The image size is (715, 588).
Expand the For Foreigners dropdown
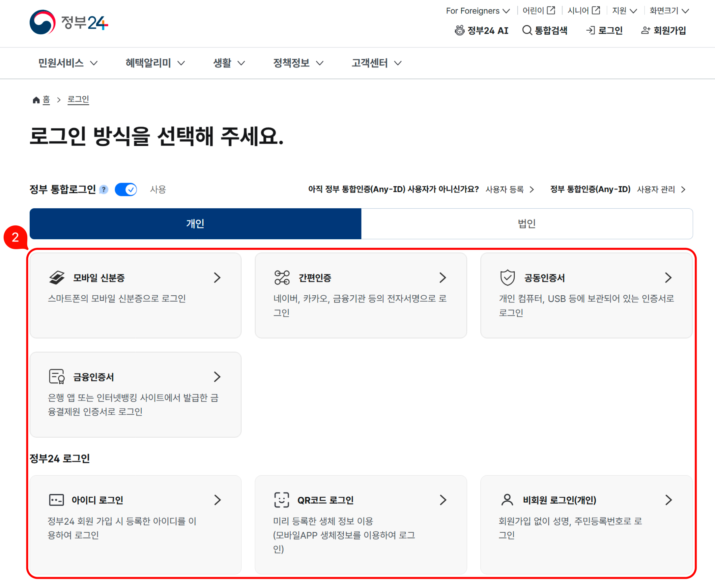(478, 11)
